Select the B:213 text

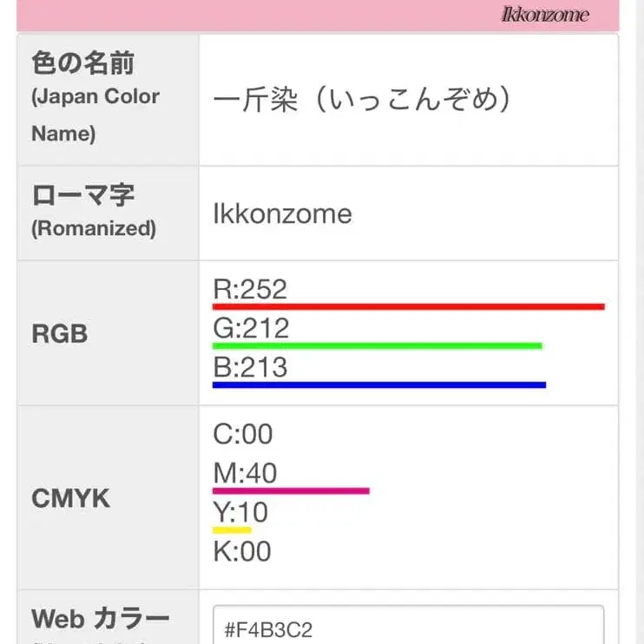click(250, 367)
